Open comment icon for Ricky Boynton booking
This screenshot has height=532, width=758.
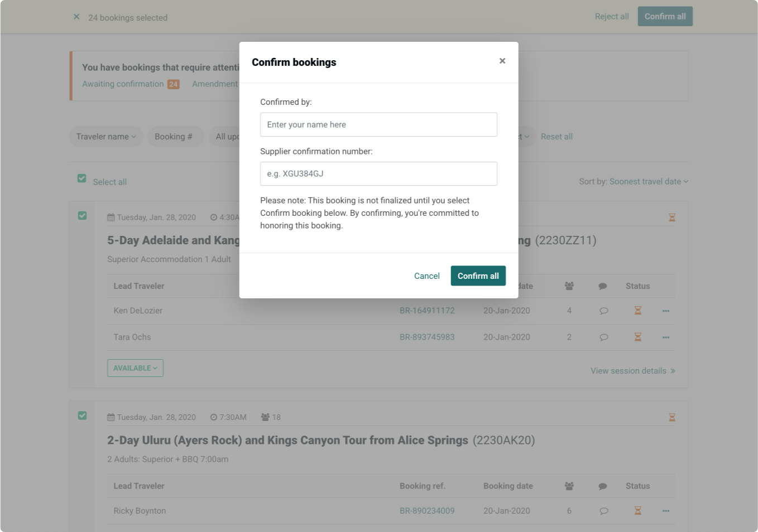point(603,511)
